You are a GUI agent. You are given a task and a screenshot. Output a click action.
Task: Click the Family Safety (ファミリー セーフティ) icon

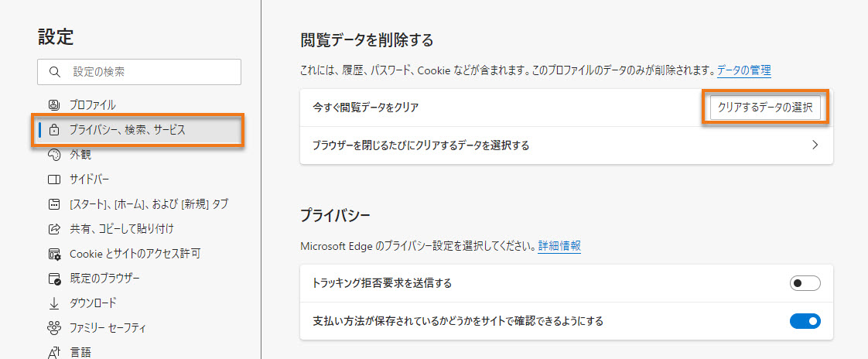pyautogui.click(x=53, y=328)
